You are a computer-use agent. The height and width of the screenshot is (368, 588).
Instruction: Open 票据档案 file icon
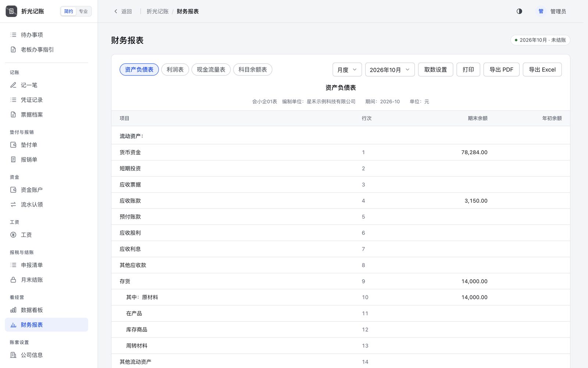13,114
